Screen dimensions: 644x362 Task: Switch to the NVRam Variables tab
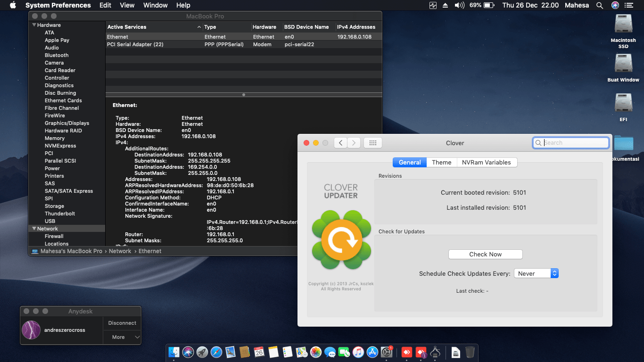point(487,162)
